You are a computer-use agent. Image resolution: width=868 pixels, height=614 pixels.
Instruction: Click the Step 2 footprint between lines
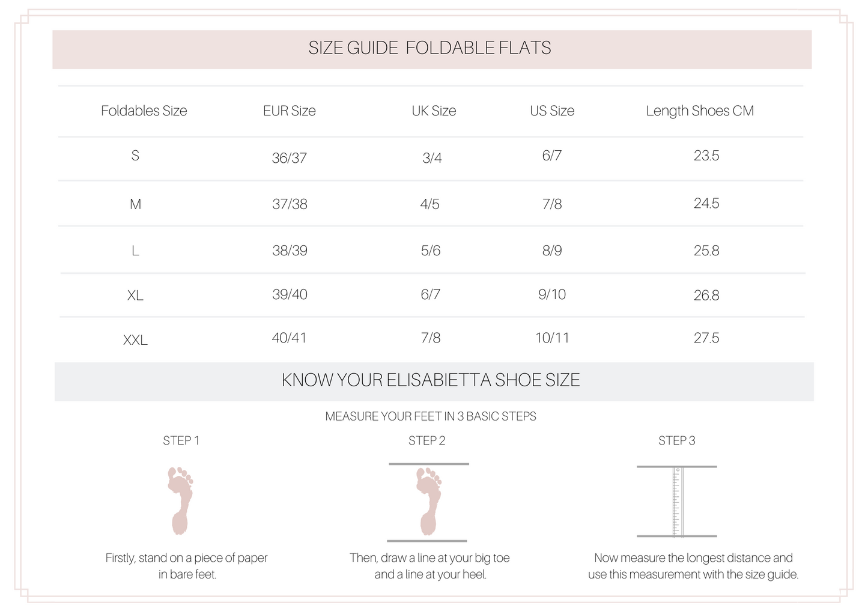[428, 502]
